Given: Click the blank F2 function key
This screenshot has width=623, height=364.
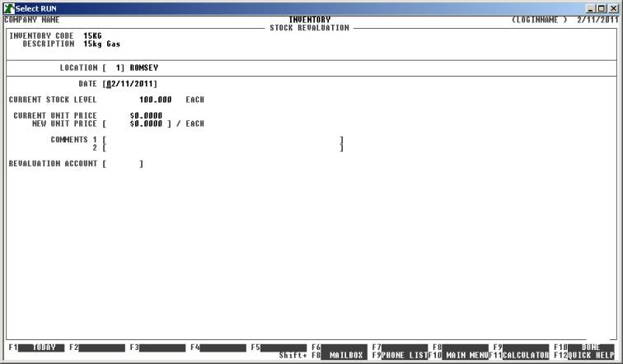Looking at the screenshot, I should pyautogui.click(x=101, y=348).
